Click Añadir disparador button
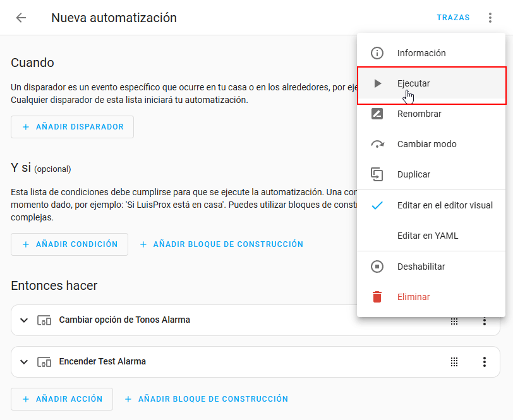The width and height of the screenshot is (513, 420). [x=72, y=127]
